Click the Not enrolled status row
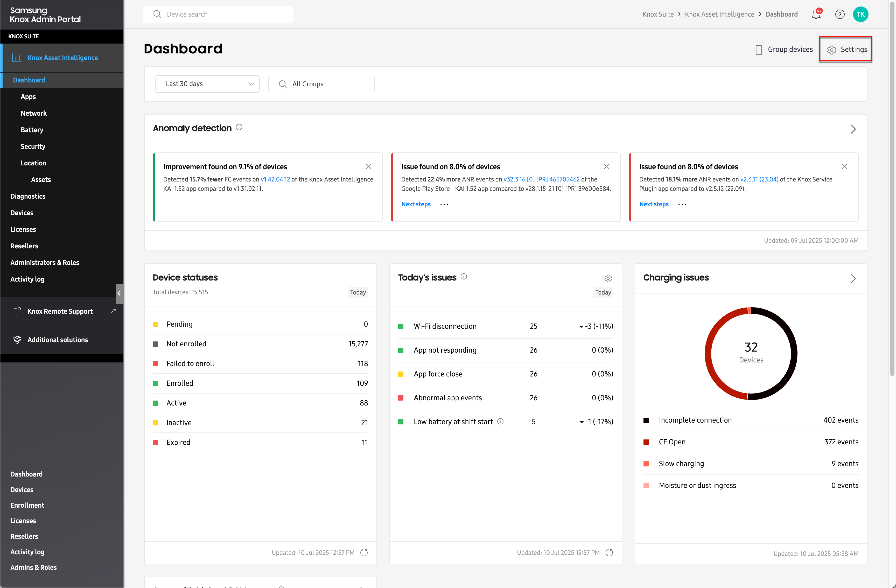The image size is (896, 588). point(260,344)
